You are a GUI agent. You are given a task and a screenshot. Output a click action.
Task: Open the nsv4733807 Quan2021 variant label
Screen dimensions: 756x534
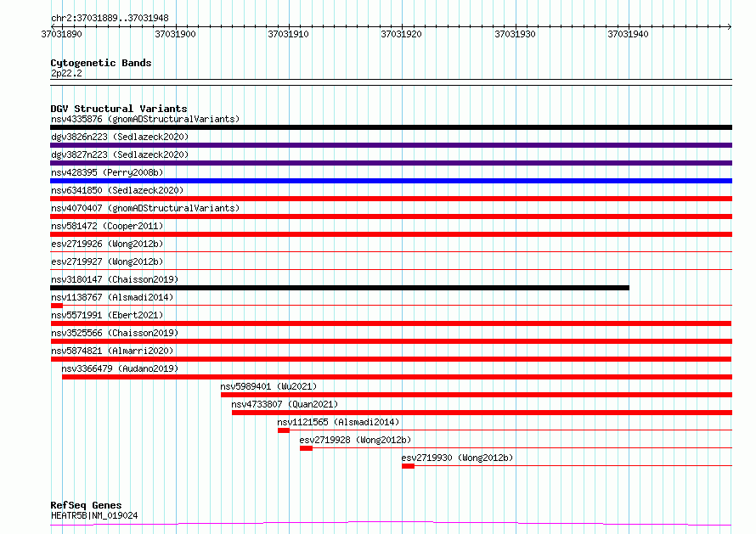click(285, 404)
